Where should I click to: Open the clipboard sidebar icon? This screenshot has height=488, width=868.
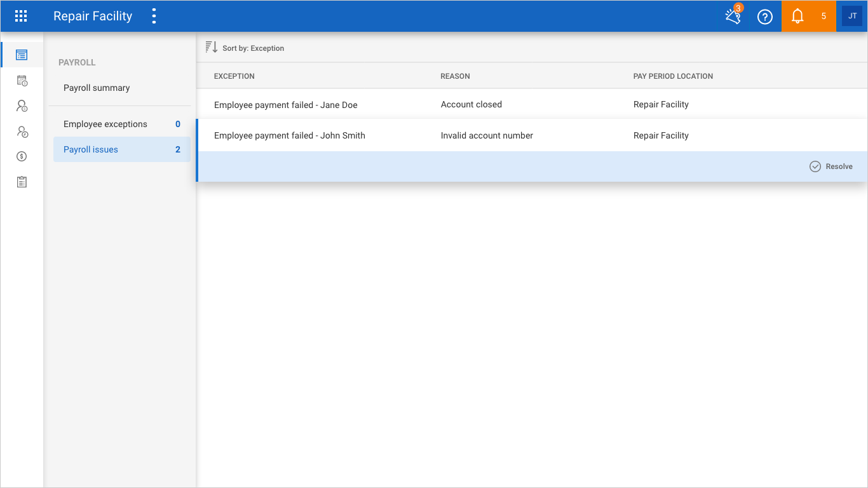pyautogui.click(x=22, y=182)
